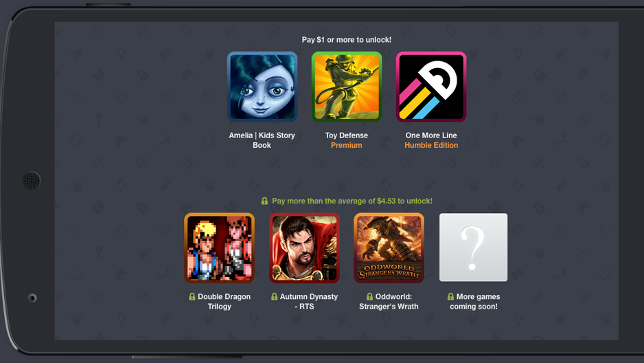Click the More games coming soon text
The image size is (644, 363).
478,301
